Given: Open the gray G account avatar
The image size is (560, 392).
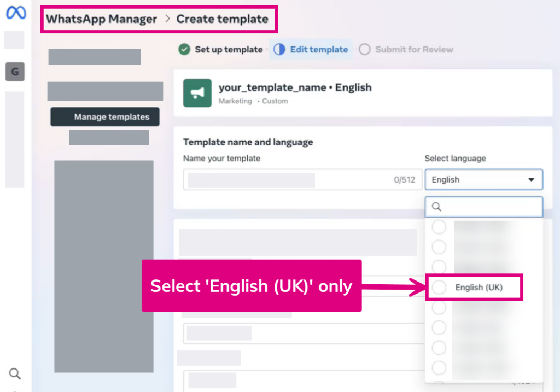Looking at the screenshot, I should 15,72.
